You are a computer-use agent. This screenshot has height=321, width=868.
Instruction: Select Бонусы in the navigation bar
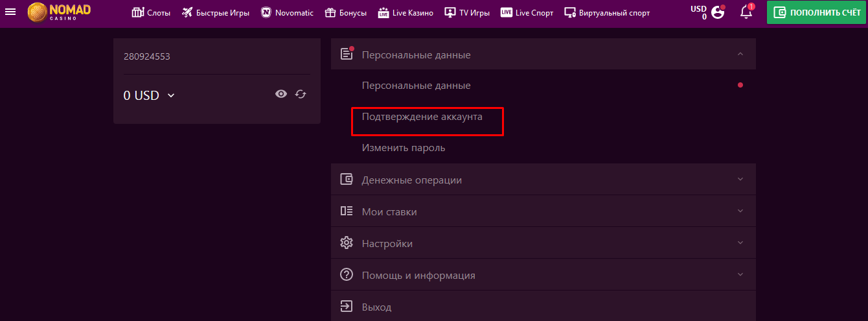pos(345,12)
